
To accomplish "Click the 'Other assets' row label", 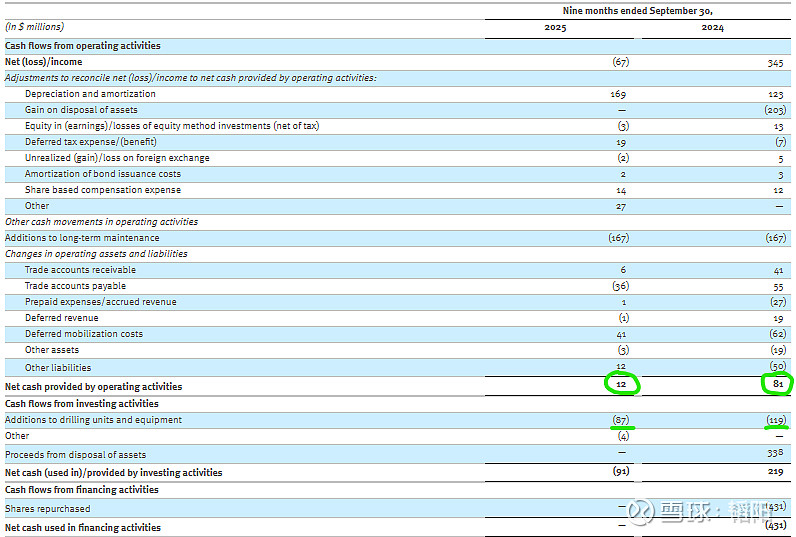I will point(52,350).
